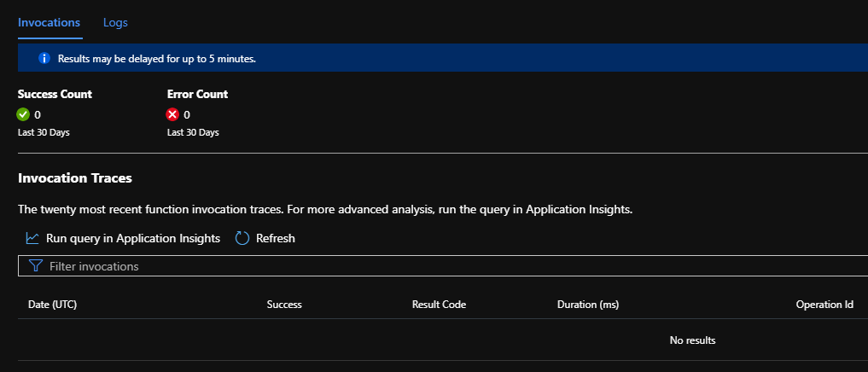
Task: Click the circular Refresh icon
Action: coord(242,239)
